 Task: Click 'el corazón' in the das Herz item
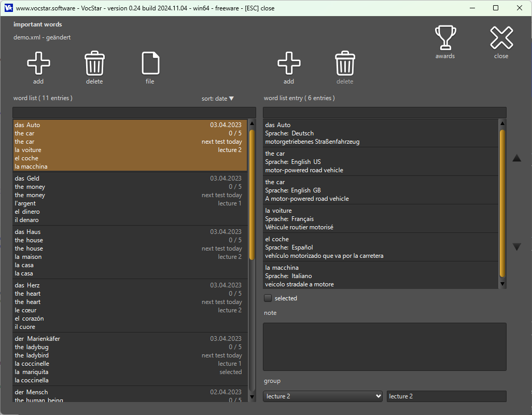29,319
